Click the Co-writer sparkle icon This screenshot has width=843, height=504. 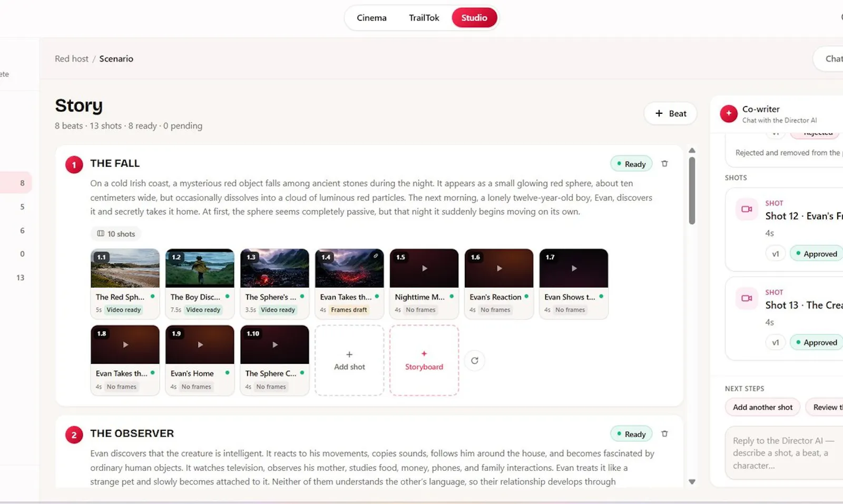729,113
